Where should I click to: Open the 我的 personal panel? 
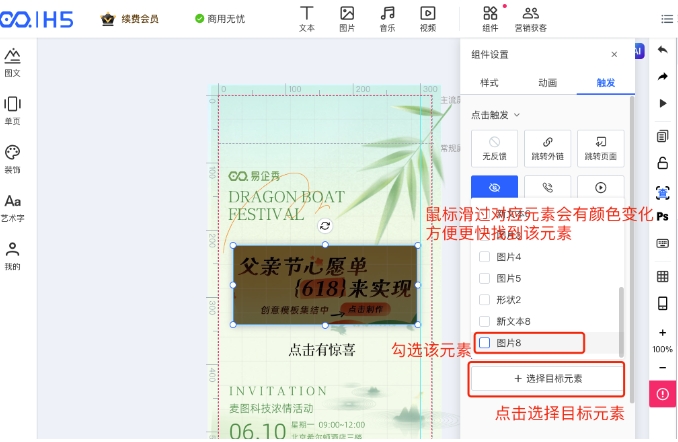click(x=13, y=256)
